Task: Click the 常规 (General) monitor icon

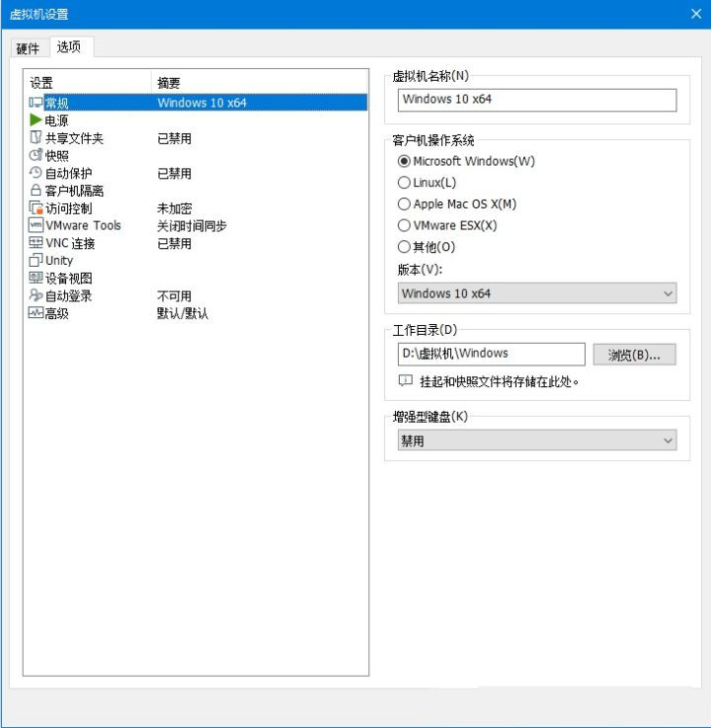Action: (36, 103)
